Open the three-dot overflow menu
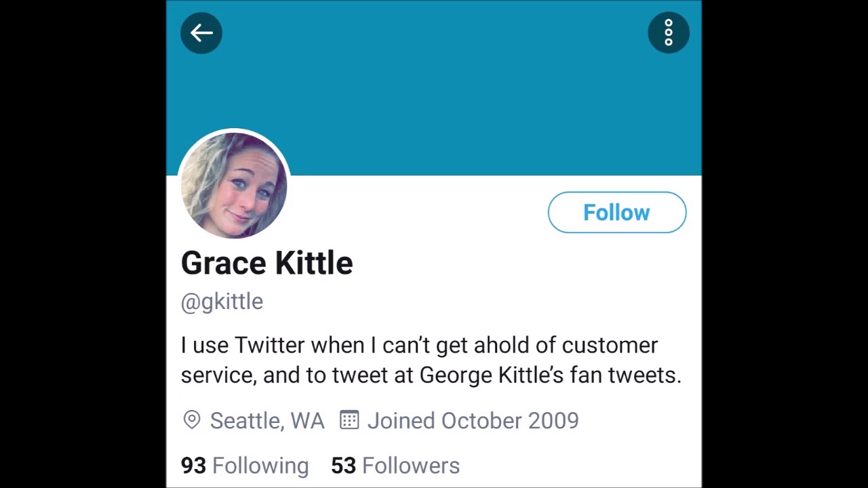 click(x=669, y=33)
